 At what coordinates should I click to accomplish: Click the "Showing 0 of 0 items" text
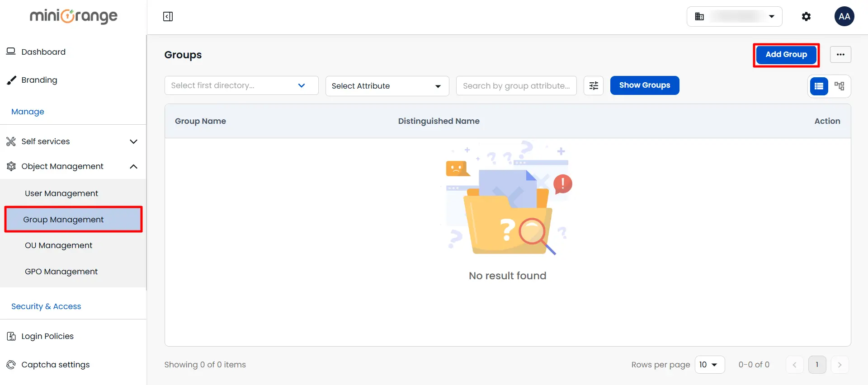click(205, 365)
